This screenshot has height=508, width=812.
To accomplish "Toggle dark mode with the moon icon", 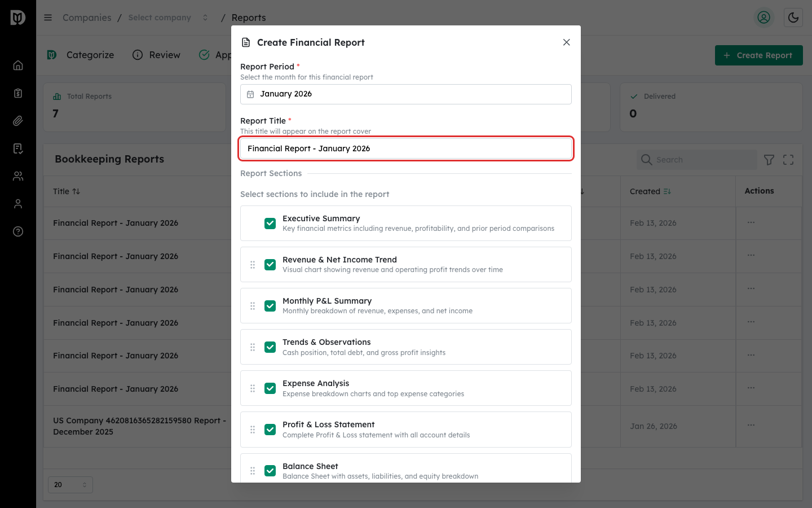I will click(793, 17).
